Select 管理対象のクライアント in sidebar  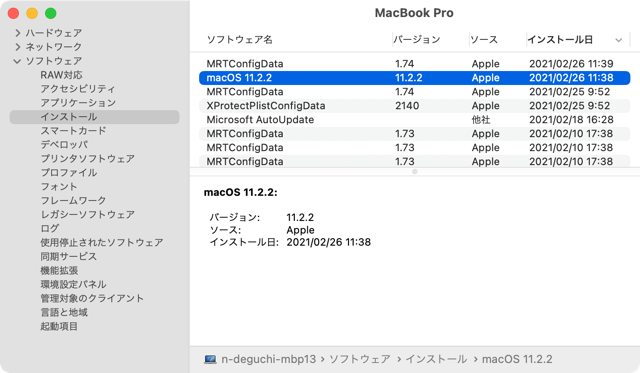click(x=92, y=298)
